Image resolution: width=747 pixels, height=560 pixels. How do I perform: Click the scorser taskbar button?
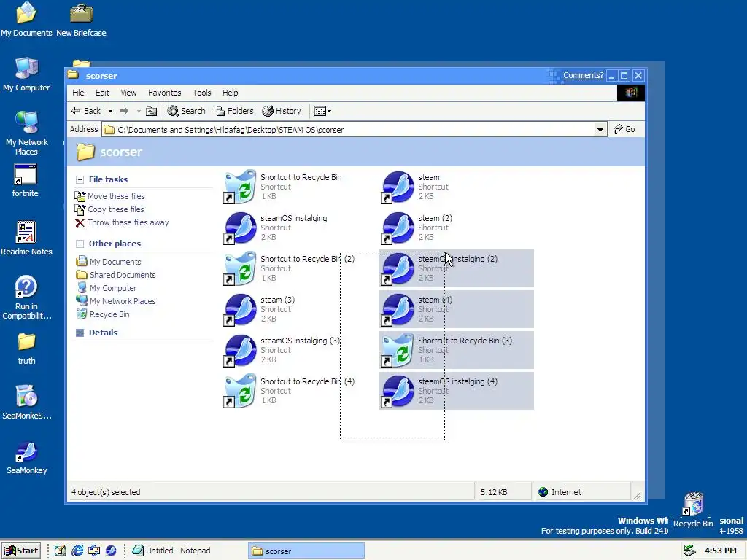click(x=306, y=551)
